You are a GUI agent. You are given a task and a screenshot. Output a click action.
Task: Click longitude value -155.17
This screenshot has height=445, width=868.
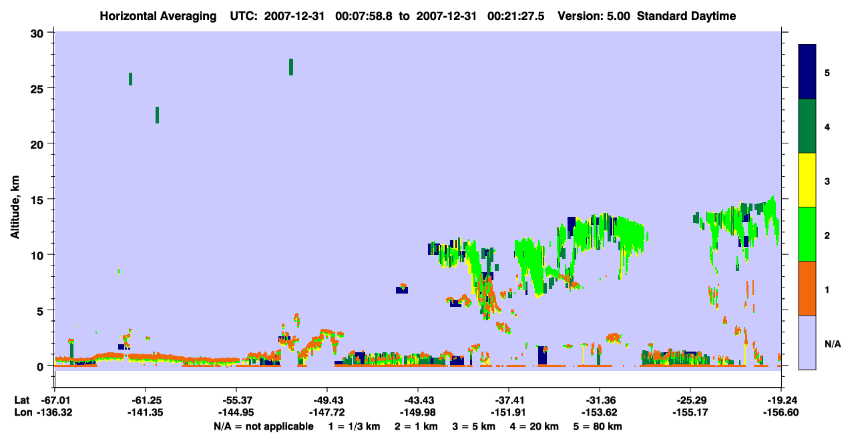[690, 413]
